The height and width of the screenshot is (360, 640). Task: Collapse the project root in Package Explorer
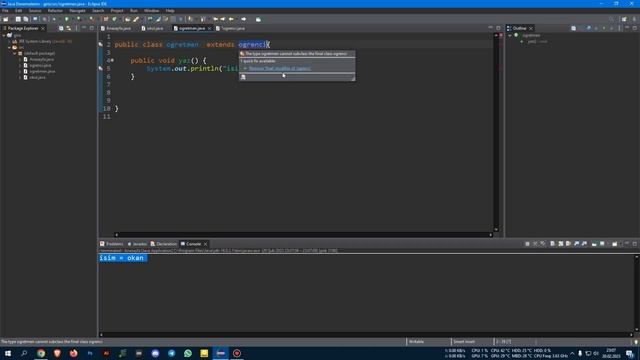point(4,36)
